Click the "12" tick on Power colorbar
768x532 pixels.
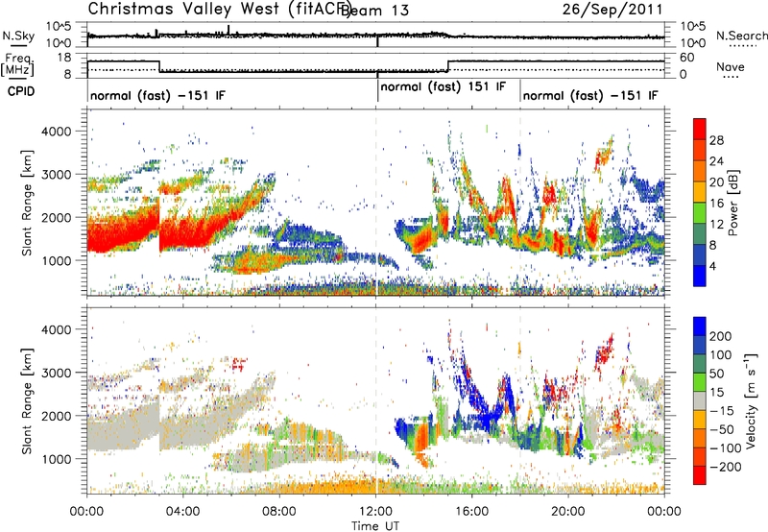(716, 225)
